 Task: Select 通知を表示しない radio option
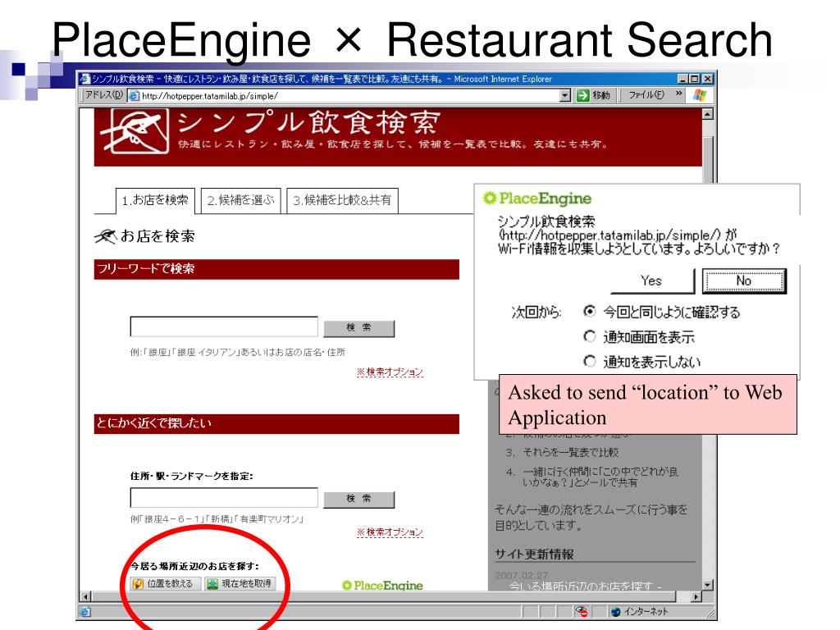(590, 362)
